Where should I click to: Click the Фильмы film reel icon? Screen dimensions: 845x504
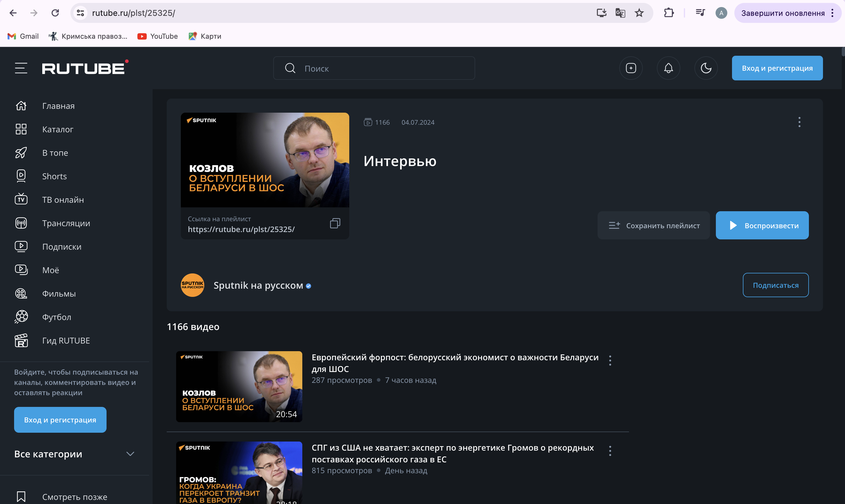(x=21, y=293)
